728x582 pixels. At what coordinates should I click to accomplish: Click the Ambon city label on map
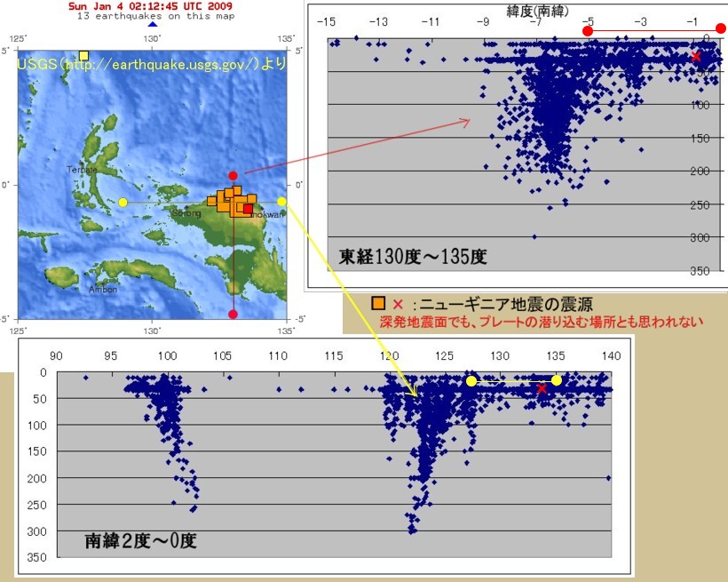[102, 290]
